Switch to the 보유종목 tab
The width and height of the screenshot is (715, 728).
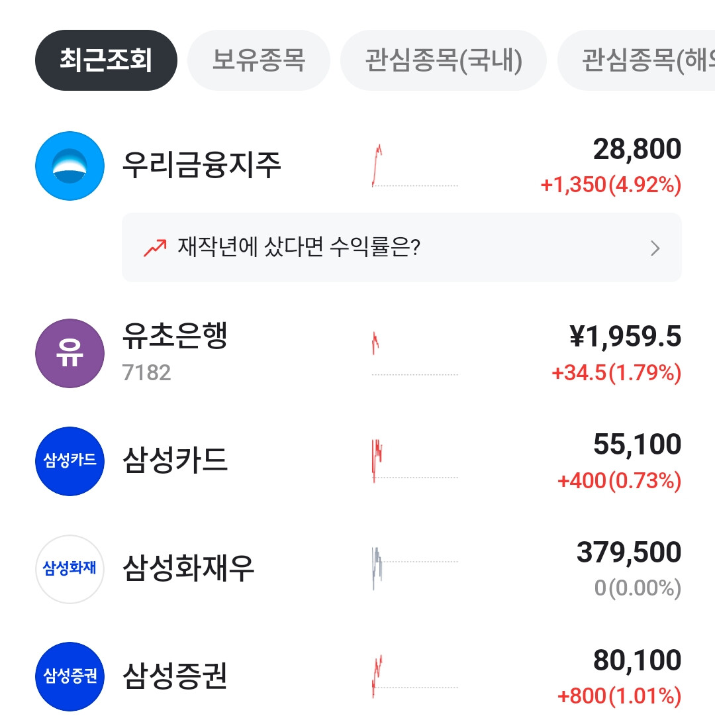point(258,60)
